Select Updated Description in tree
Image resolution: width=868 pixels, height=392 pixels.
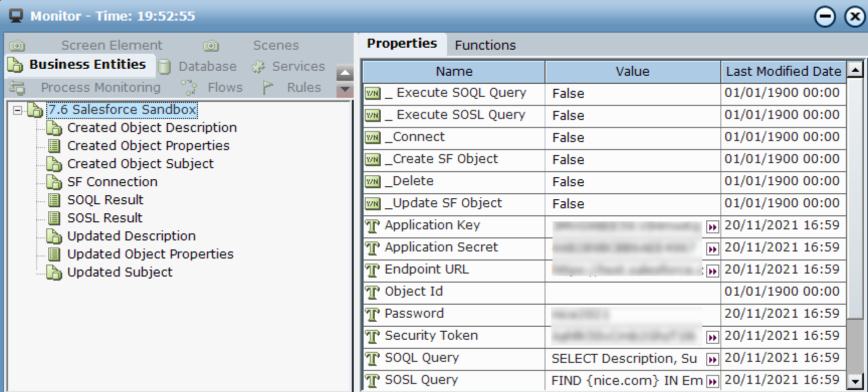pos(132,236)
